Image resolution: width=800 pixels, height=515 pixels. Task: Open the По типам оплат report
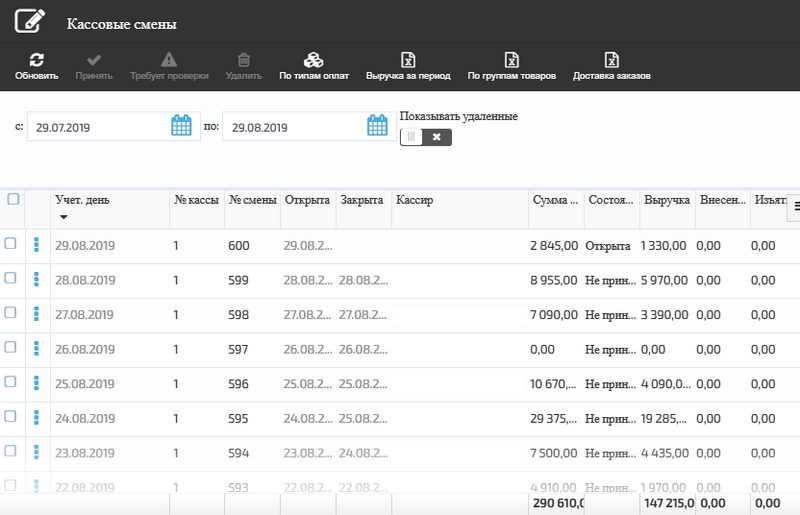click(313, 60)
